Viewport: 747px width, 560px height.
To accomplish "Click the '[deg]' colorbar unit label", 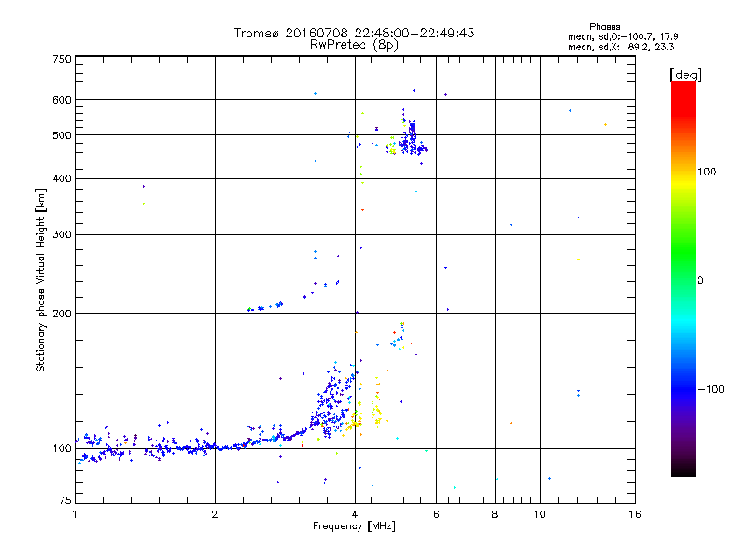I will [685, 75].
